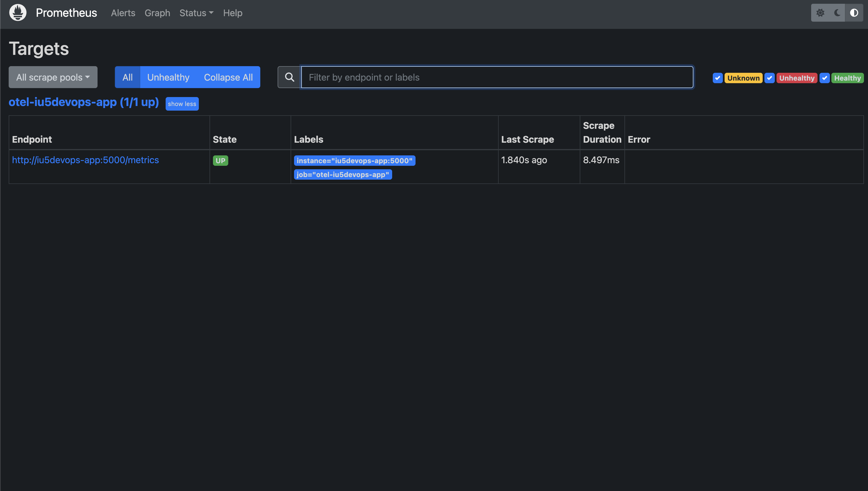The width and height of the screenshot is (868, 491).
Task: Click the search magnifier icon
Action: pos(289,76)
